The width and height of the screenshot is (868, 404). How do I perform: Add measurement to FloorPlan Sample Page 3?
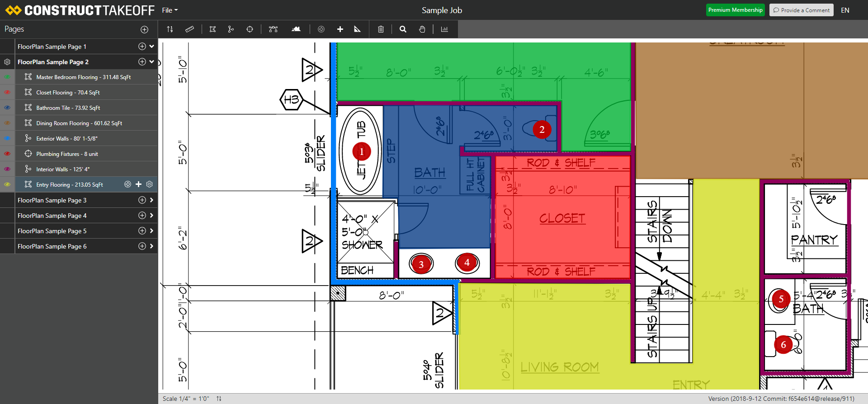pos(142,200)
